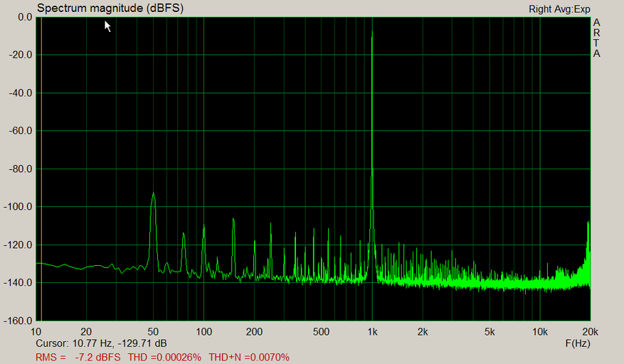Image resolution: width=624 pixels, height=364 pixels.
Task: Click the '10k' frequency axis label
Action: (540, 332)
